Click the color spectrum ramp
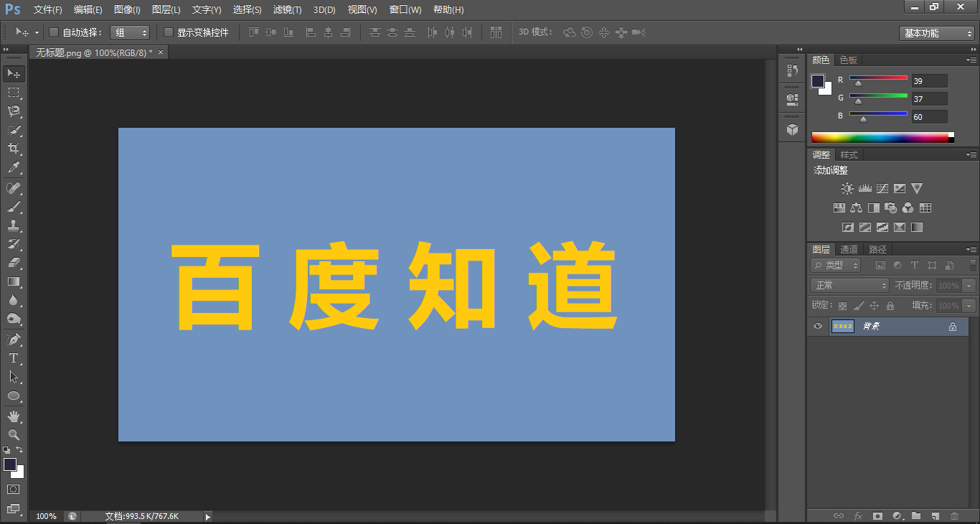 coord(882,138)
